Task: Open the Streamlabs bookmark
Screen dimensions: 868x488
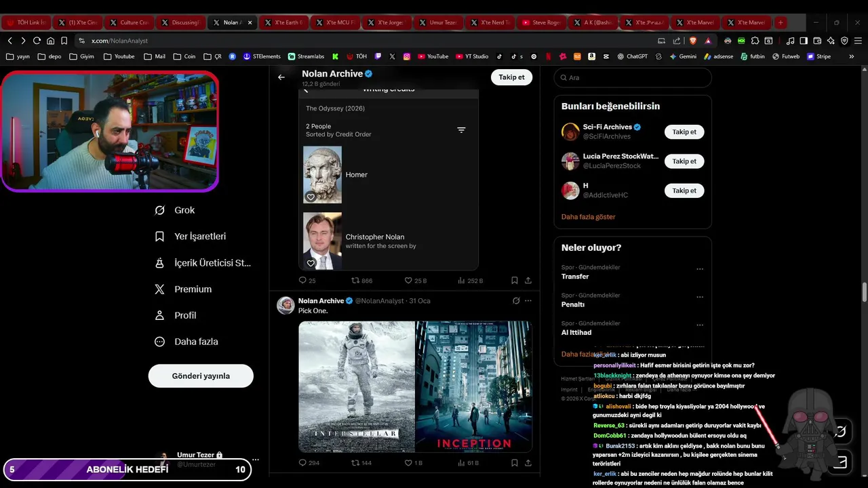Action: tap(306, 56)
